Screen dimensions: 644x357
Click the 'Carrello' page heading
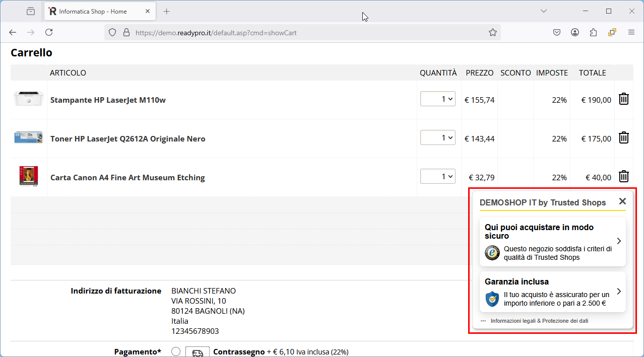point(31,52)
